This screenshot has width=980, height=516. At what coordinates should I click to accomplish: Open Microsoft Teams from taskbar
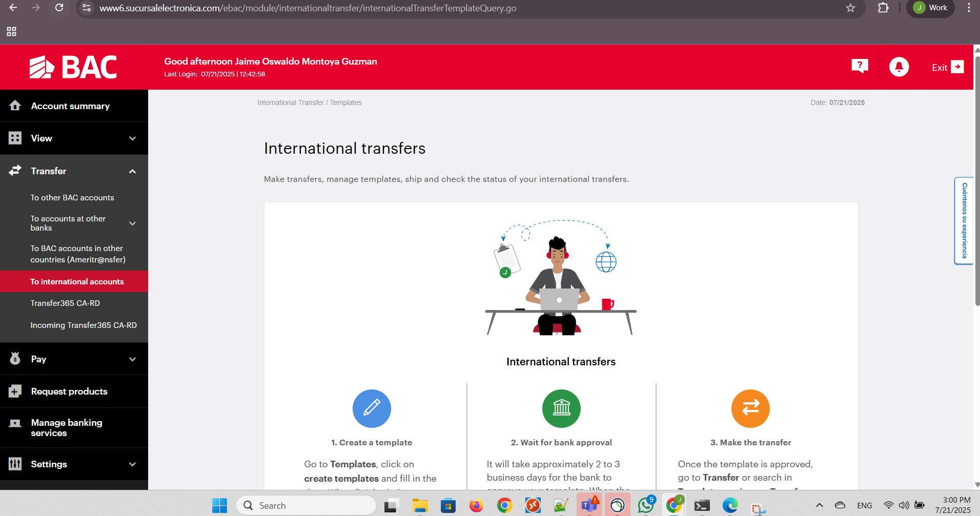(589, 506)
